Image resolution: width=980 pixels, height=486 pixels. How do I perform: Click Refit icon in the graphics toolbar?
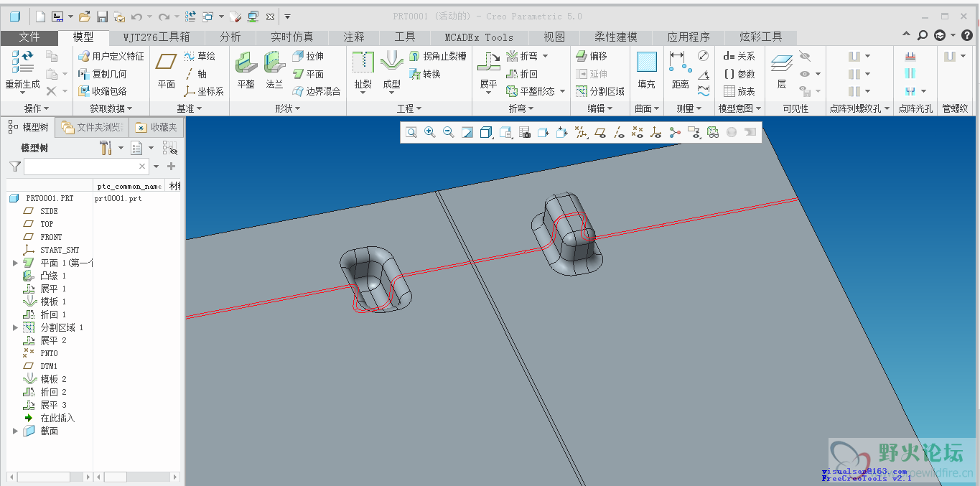(x=411, y=132)
